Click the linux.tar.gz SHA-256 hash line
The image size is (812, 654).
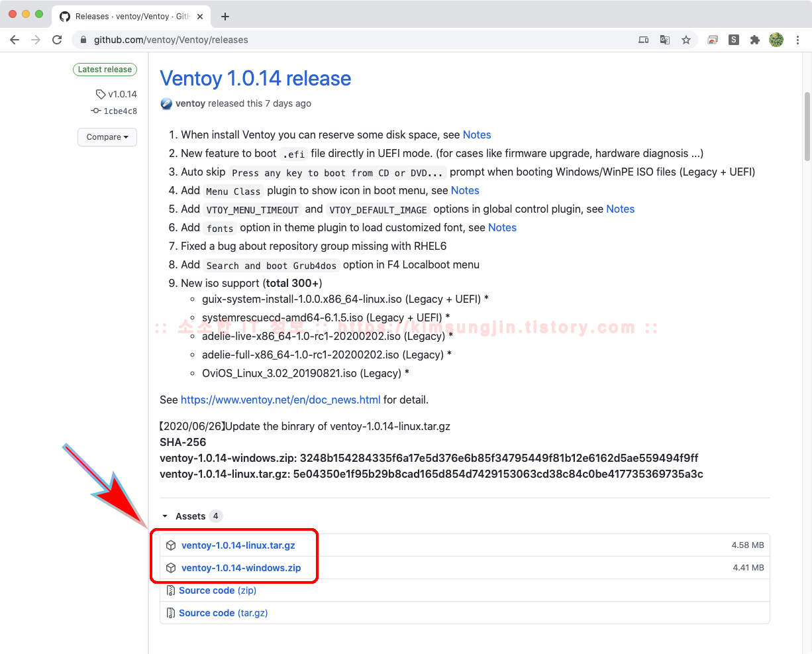point(431,474)
